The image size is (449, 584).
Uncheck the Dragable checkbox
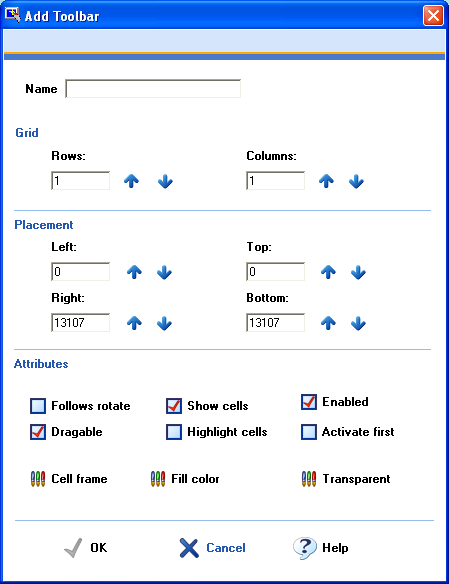click(38, 432)
